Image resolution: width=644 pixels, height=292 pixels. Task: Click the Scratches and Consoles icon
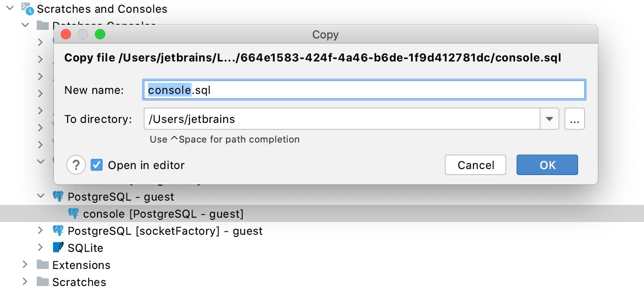coord(27,9)
